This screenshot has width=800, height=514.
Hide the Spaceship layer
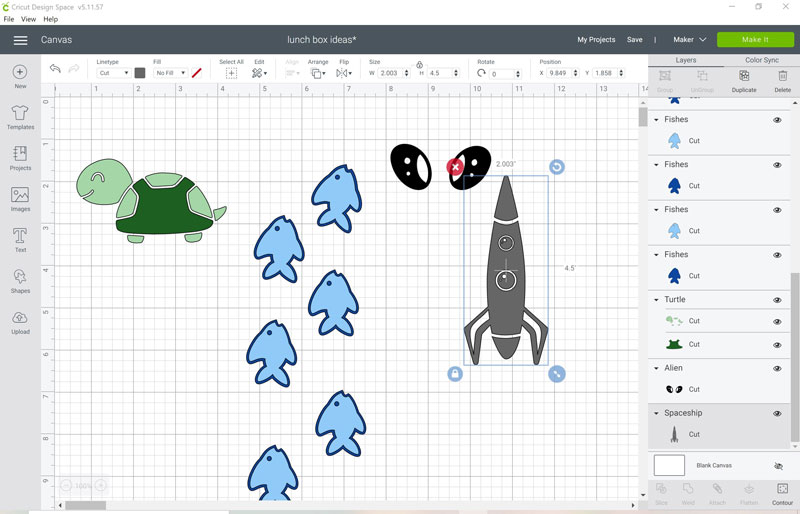click(x=777, y=413)
